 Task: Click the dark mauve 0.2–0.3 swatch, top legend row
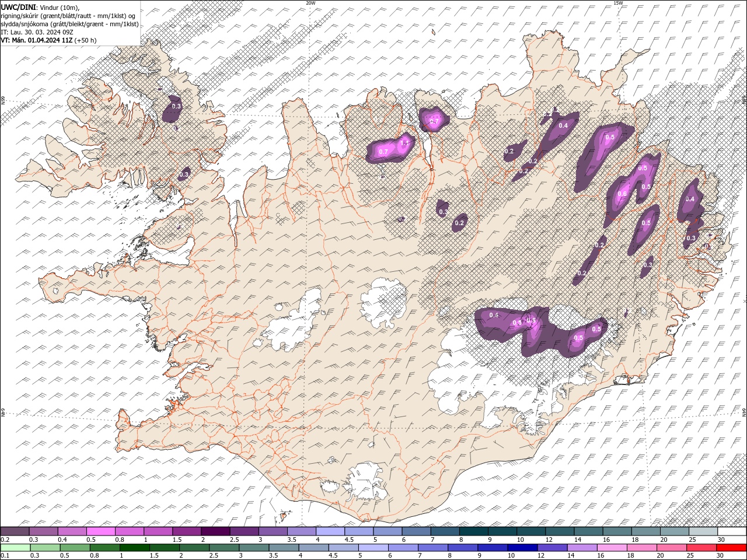(x=15, y=531)
